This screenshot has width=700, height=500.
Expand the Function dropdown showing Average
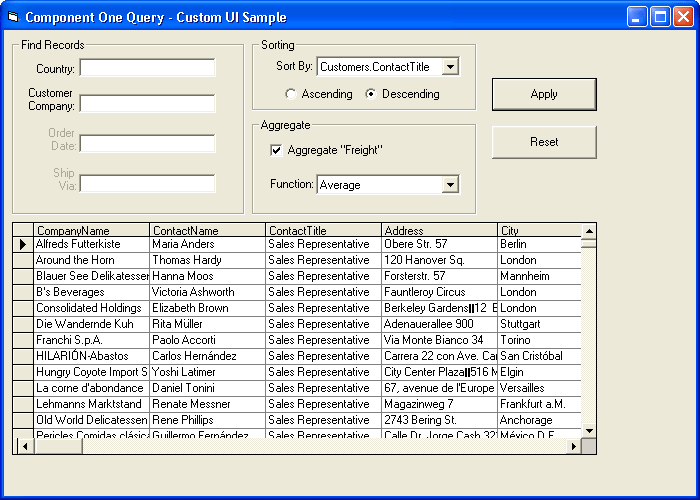tap(449, 185)
